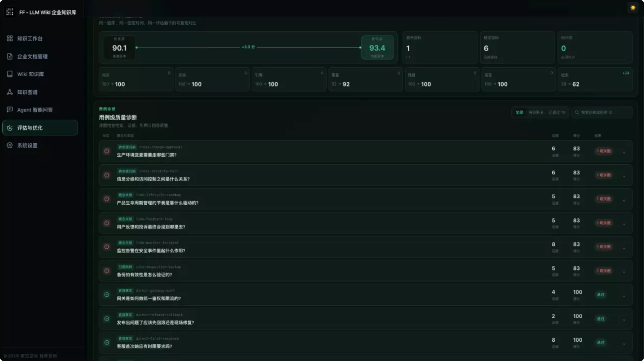Click failed status icon for link-feedback-loop

(107, 223)
